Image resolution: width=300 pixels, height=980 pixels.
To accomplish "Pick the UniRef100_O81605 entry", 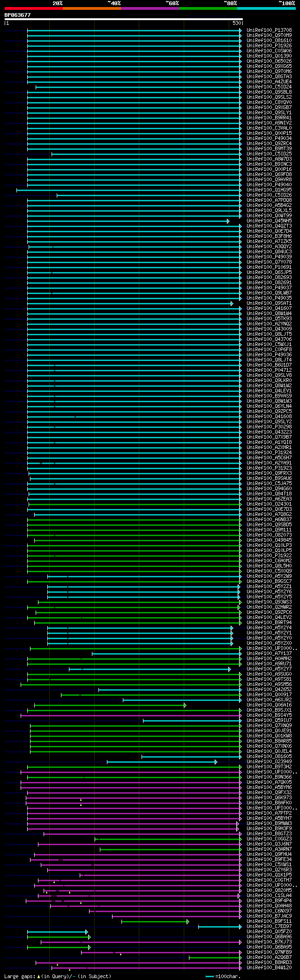I will (x=269, y=757).
